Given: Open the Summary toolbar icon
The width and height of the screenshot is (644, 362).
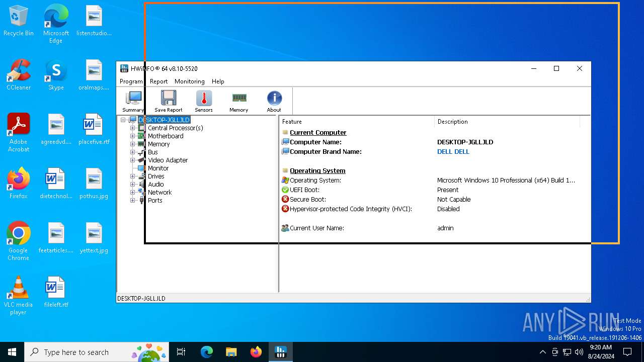Looking at the screenshot, I should (133, 101).
